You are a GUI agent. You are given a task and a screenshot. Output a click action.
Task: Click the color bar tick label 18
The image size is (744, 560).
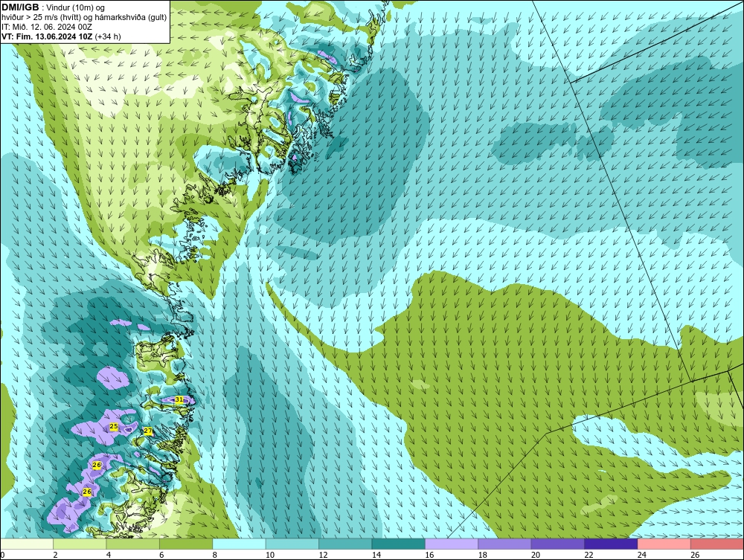tap(483, 555)
